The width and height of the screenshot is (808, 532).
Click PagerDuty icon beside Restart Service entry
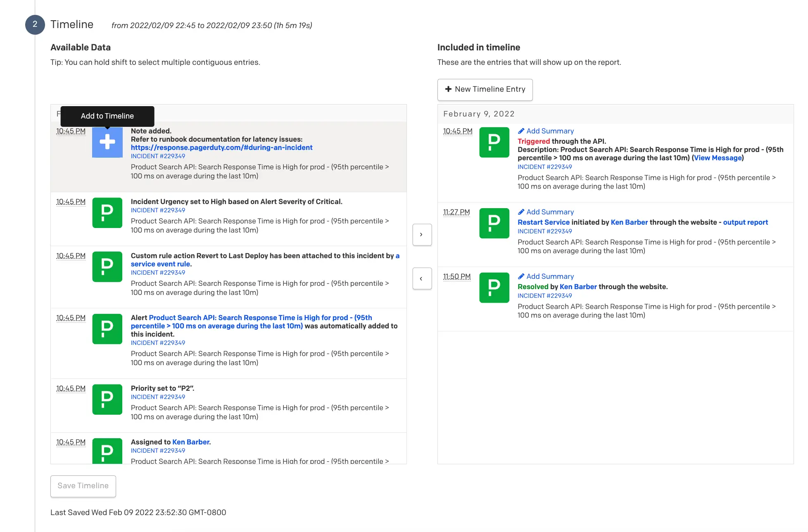(494, 223)
